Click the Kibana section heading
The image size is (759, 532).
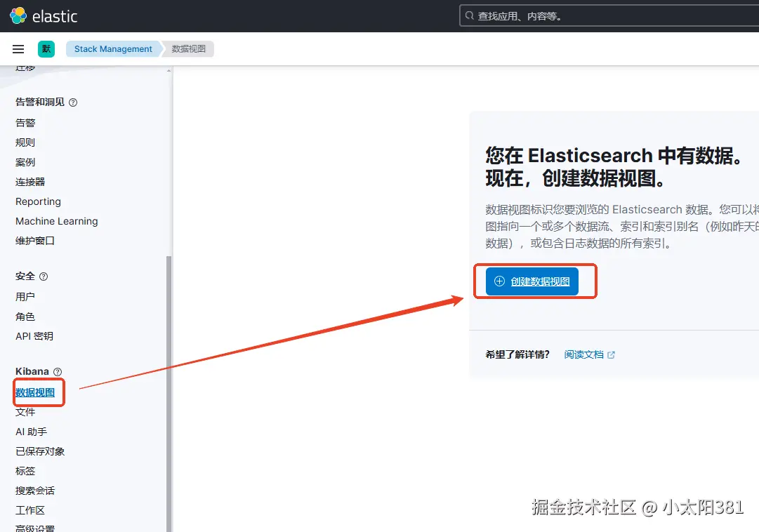point(32,371)
